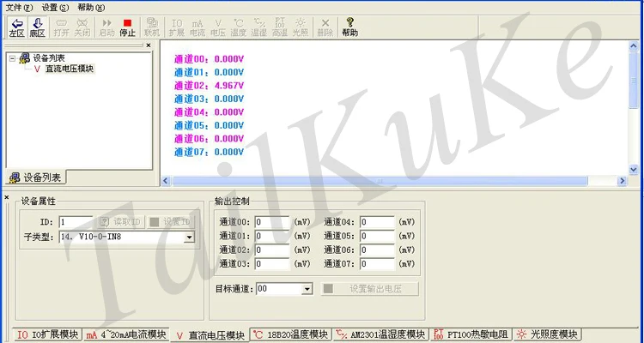This screenshot has width=644, height=343.
Task: Click the reading 通道03: 0.000V
Action: coord(209,99)
